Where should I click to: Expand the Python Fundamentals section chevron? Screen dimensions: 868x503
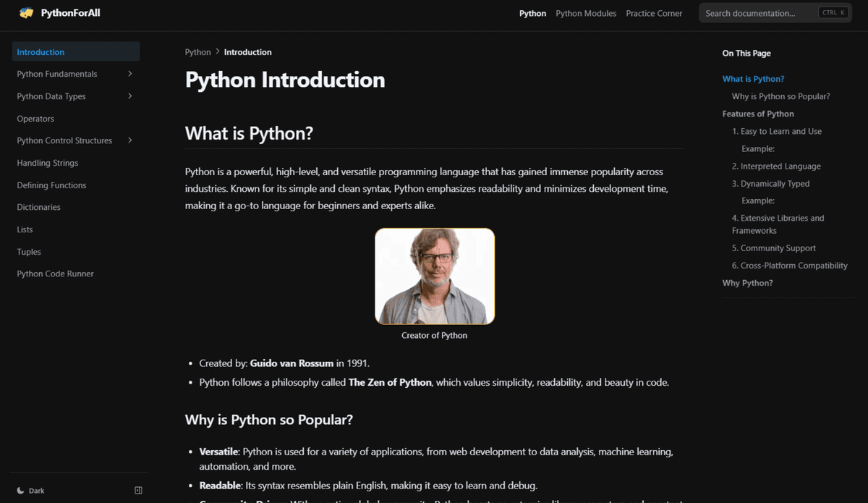130,74
